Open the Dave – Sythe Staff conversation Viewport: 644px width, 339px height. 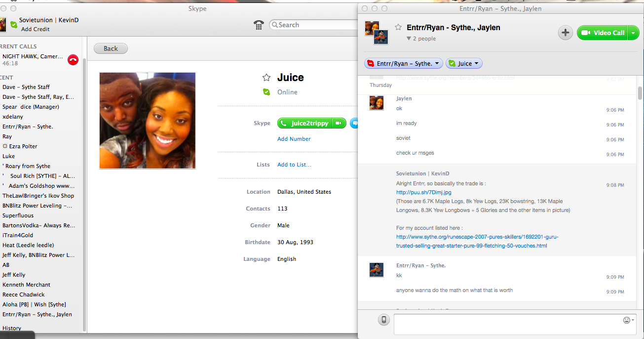coord(26,87)
